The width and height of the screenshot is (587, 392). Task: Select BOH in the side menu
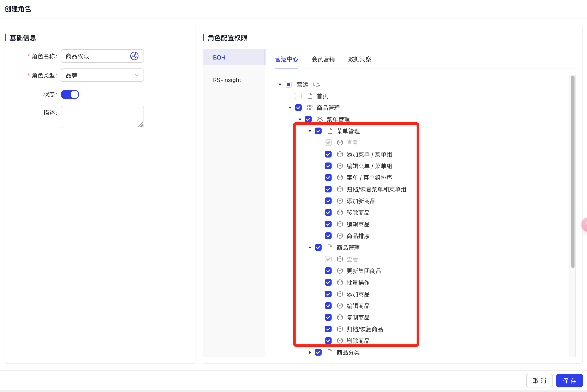coord(234,57)
